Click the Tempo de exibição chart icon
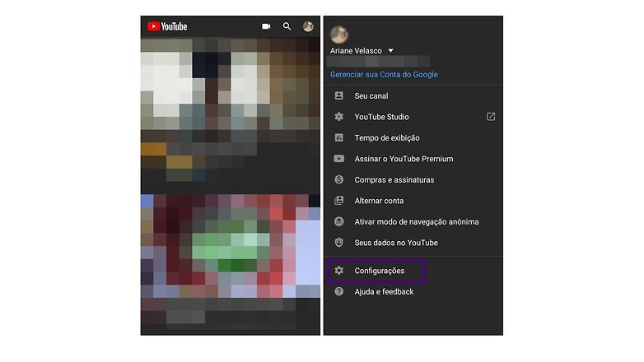 click(x=338, y=137)
